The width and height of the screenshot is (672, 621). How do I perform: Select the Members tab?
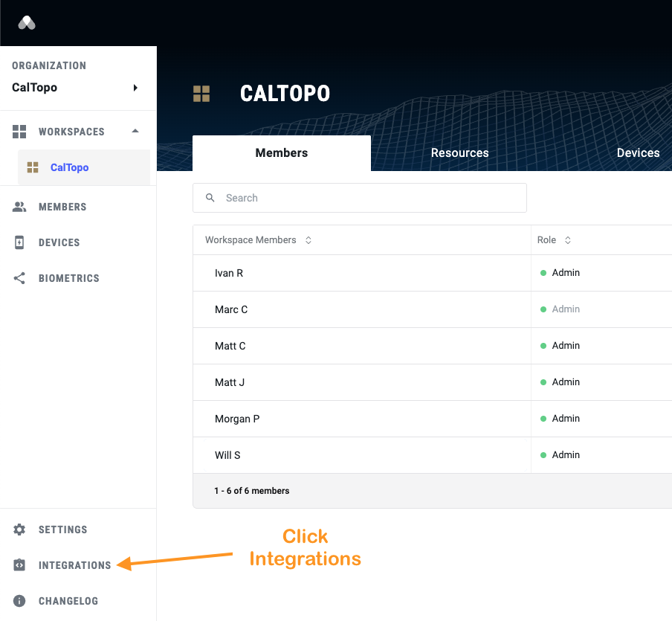281,152
